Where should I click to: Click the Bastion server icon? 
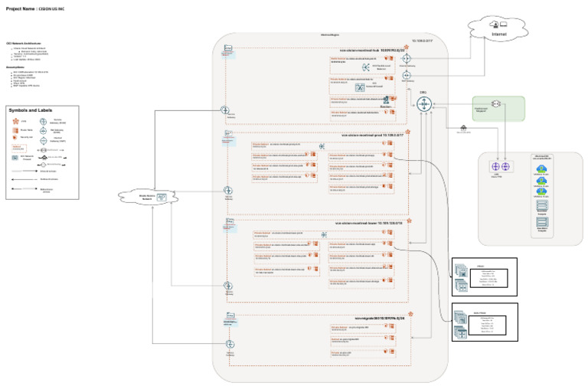point(386,100)
